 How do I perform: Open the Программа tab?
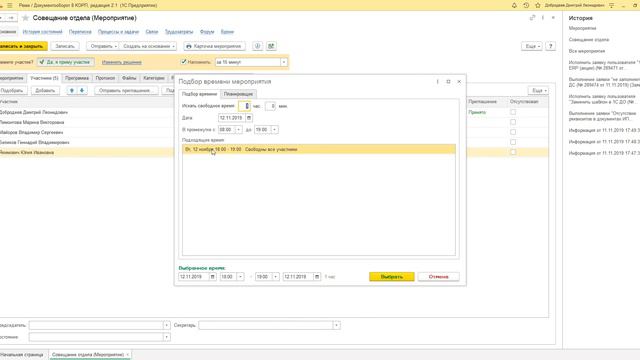click(77, 78)
